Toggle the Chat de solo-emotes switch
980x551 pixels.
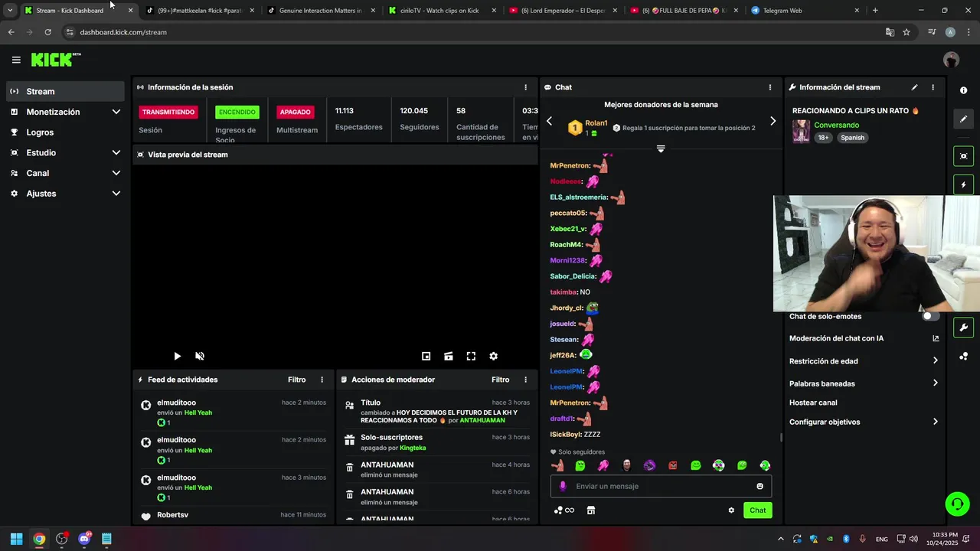[x=929, y=316]
